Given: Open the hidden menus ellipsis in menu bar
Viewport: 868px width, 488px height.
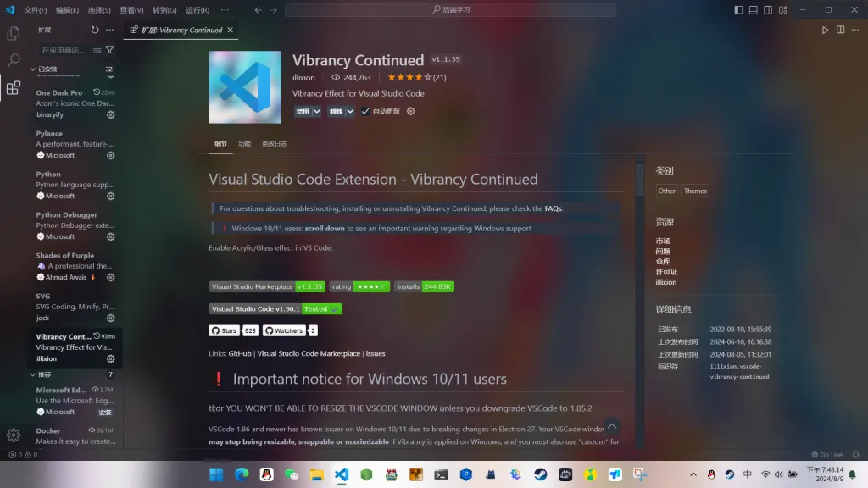Looking at the screenshot, I should [x=225, y=10].
